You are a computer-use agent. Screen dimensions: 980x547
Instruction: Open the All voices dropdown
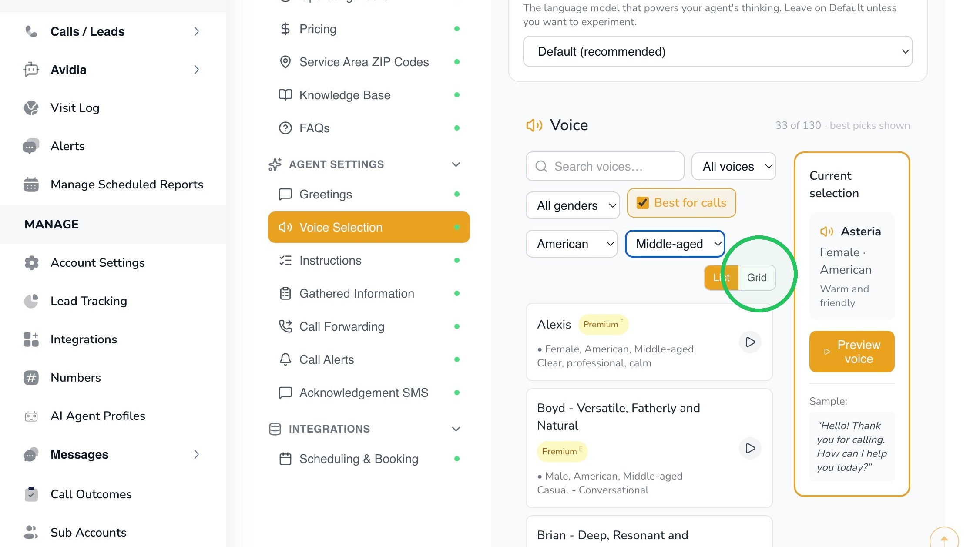coord(734,166)
